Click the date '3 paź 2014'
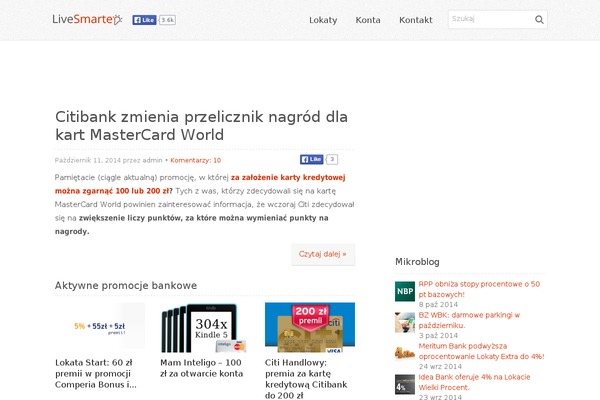 pos(438,336)
